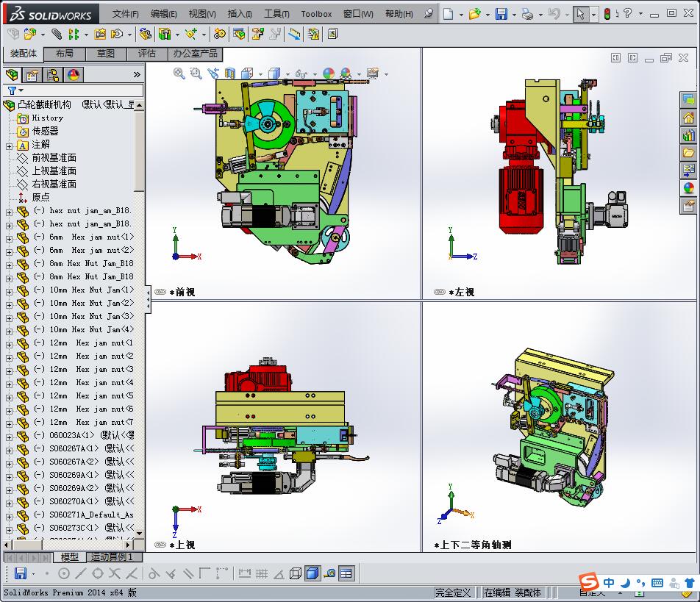This screenshot has width=700, height=602.
Task: Click the Move Component icon
Action: tap(117, 34)
